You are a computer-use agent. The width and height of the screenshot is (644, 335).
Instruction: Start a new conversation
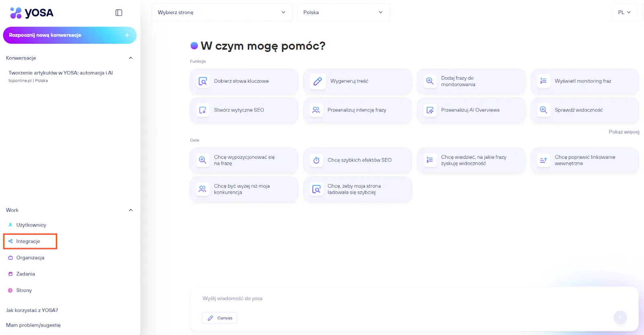click(70, 35)
